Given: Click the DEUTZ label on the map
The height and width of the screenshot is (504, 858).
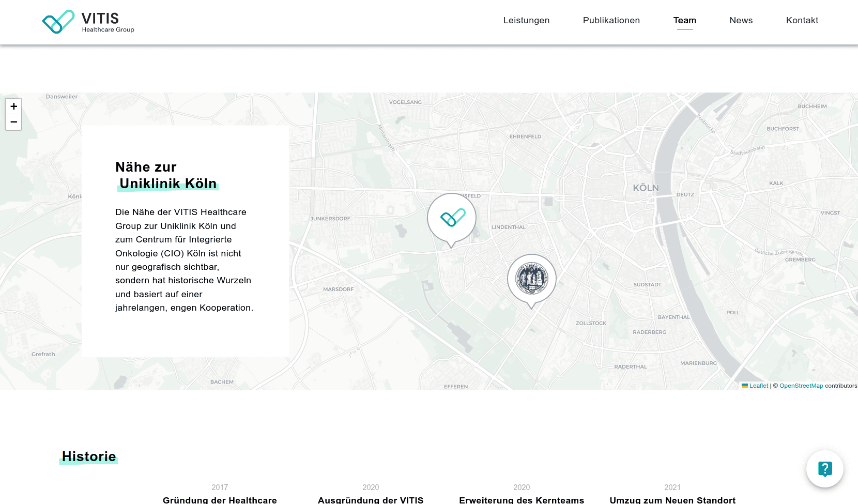Looking at the screenshot, I should point(685,195).
